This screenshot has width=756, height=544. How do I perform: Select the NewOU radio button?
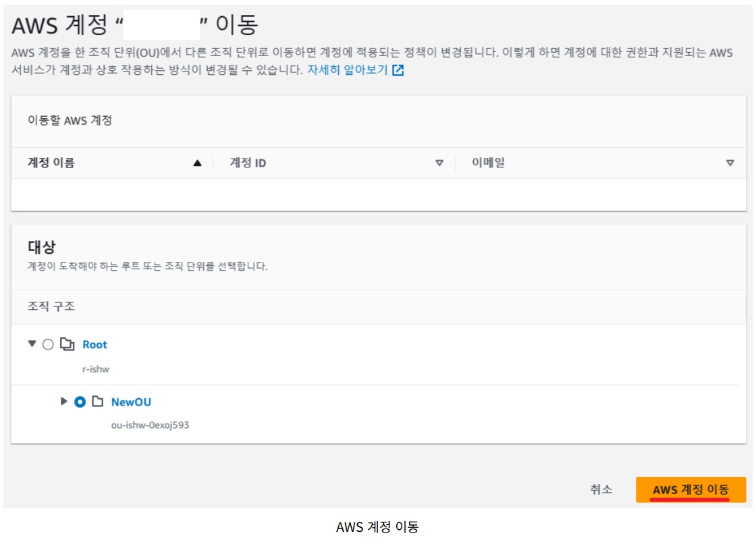tap(80, 402)
